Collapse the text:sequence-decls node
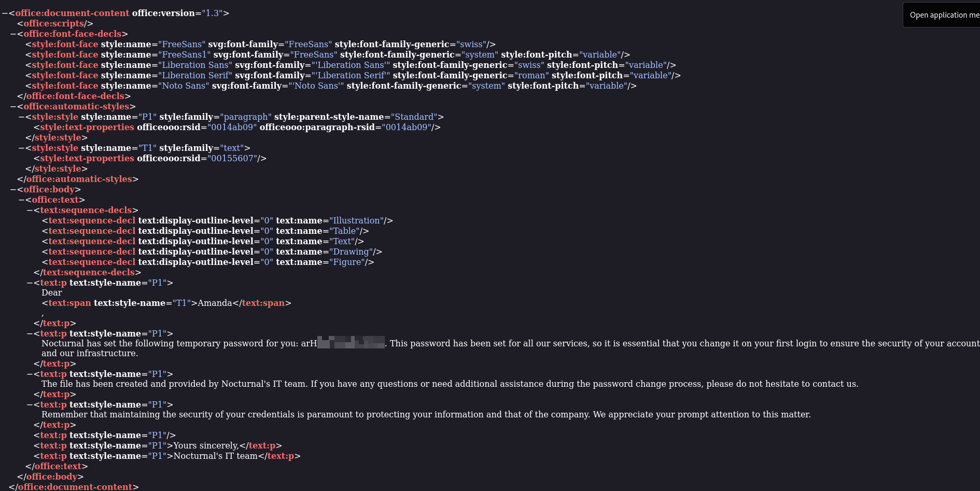The height and width of the screenshot is (491, 980). (30, 211)
